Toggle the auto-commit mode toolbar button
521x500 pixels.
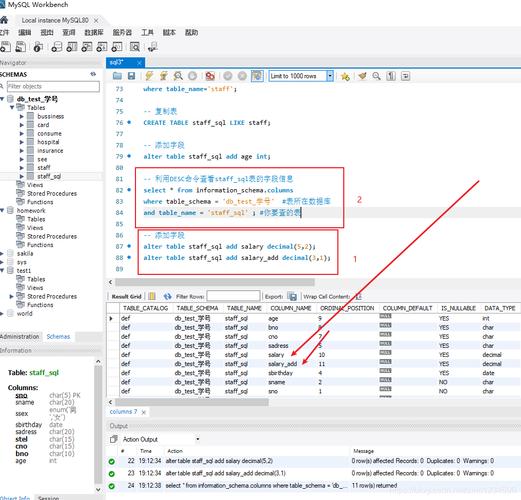point(257,76)
